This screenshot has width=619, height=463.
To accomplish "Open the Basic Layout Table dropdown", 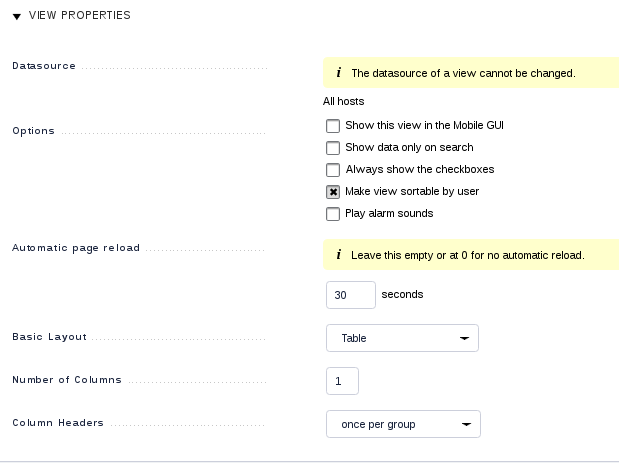I will tap(401, 338).
